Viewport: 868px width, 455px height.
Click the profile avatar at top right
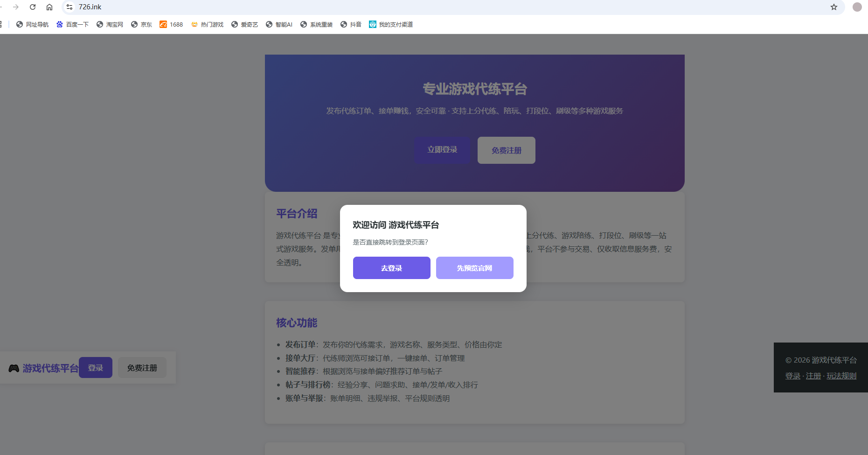pyautogui.click(x=856, y=7)
